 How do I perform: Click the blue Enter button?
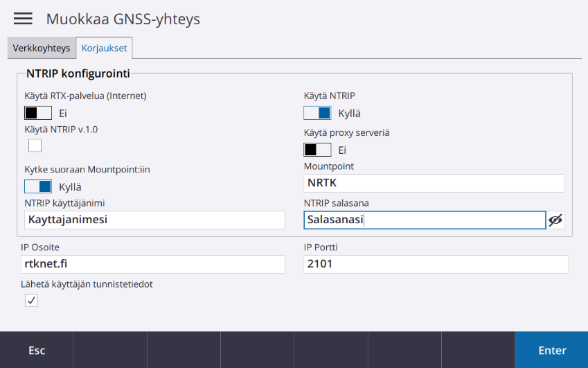[x=551, y=350]
